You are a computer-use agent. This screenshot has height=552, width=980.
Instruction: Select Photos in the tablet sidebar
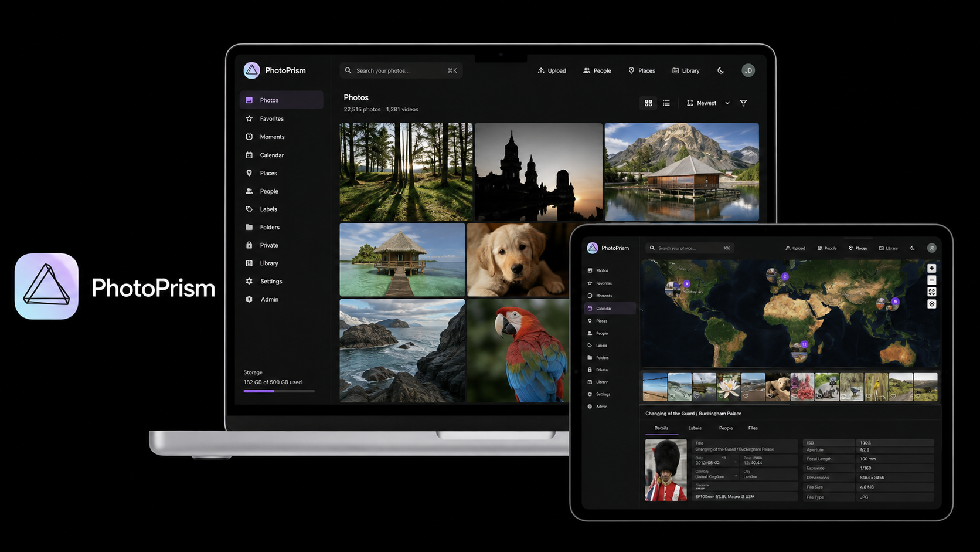point(610,270)
